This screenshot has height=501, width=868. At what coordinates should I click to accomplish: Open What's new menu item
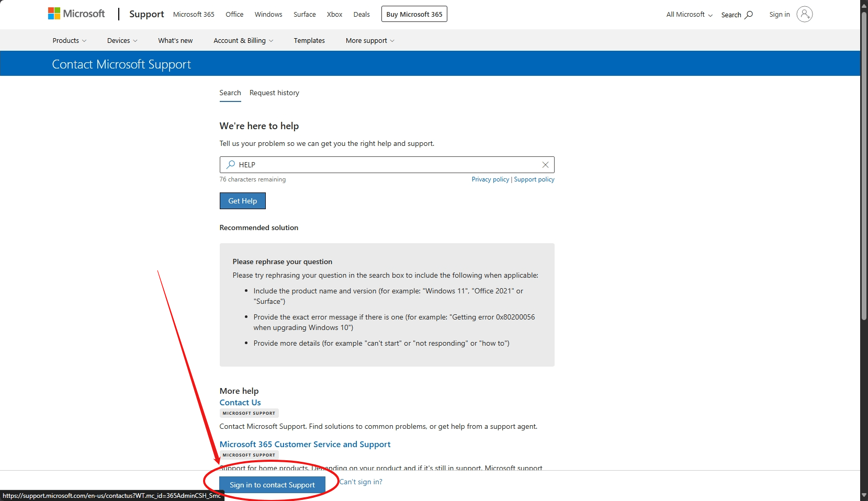(x=175, y=41)
